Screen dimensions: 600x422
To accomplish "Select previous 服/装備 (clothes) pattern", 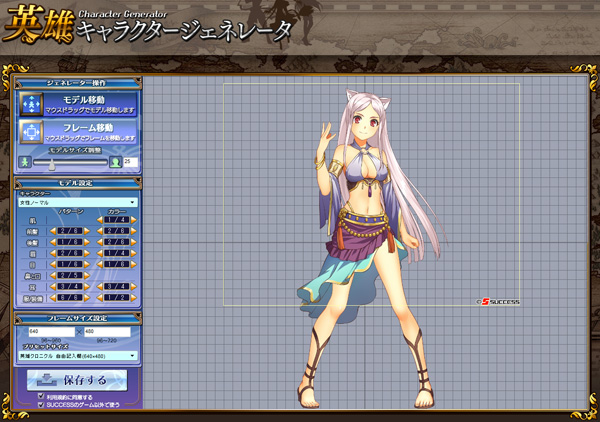I will click(53, 298).
